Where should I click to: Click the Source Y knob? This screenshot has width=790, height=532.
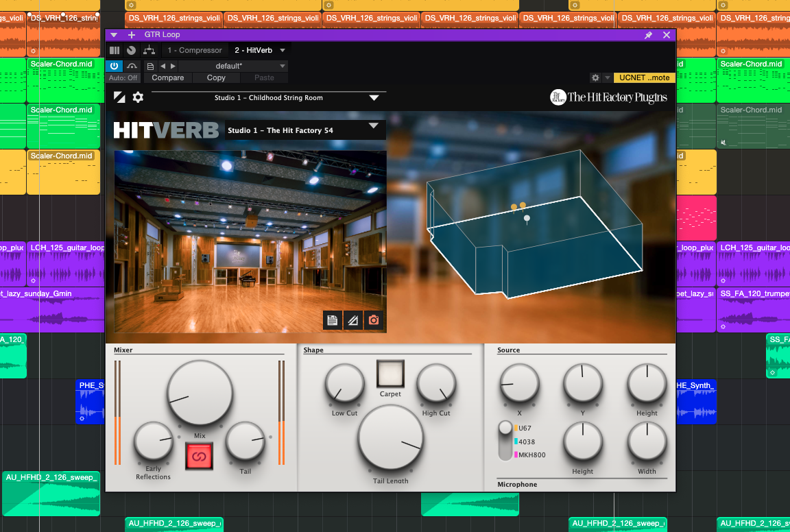click(583, 383)
